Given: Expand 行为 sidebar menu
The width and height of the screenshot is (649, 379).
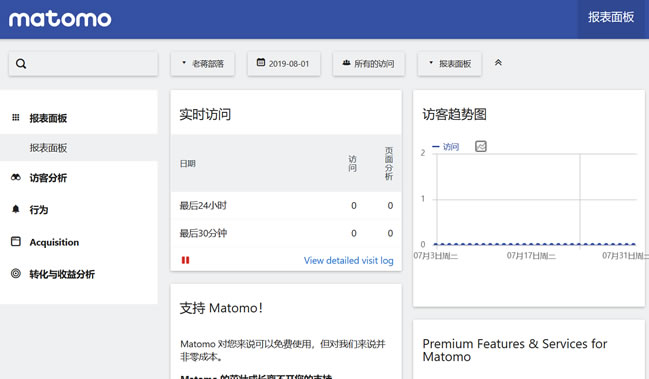Looking at the screenshot, I should pos(39,210).
